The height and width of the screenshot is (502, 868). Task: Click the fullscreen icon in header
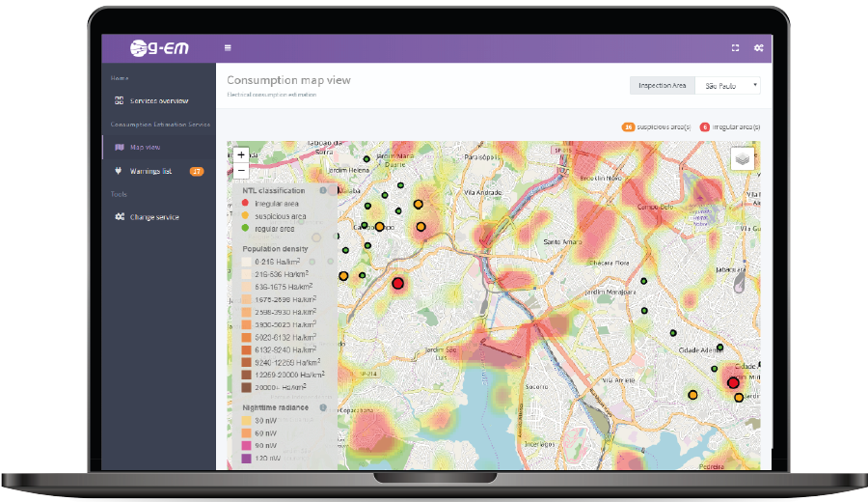point(736,47)
